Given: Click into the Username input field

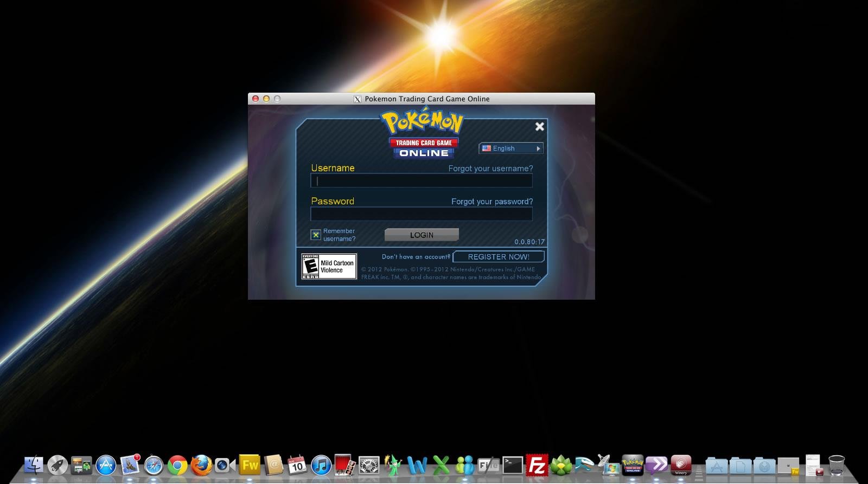Looking at the screenshot, I should [x=422, y=181].
